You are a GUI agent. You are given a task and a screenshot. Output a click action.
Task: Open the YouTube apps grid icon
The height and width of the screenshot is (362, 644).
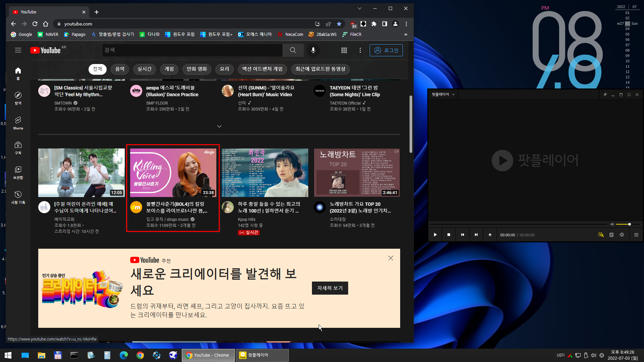coord(344,50)
